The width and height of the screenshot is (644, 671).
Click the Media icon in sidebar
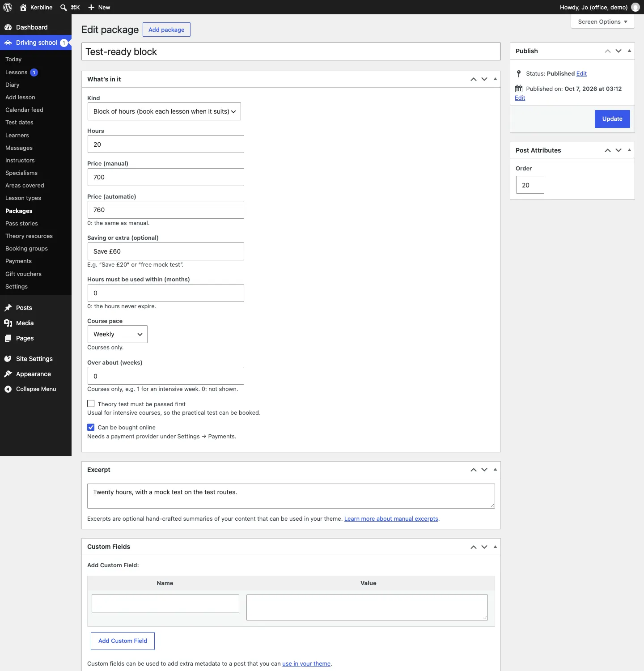8,323
